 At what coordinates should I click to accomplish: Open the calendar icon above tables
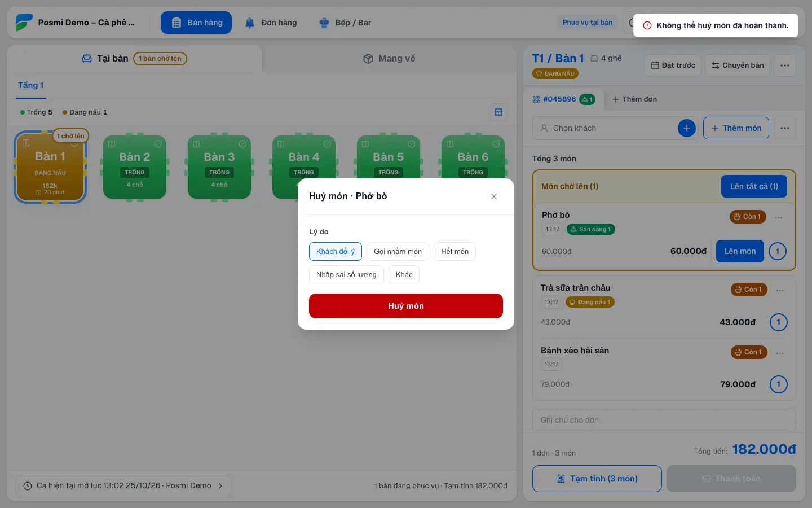498,112
